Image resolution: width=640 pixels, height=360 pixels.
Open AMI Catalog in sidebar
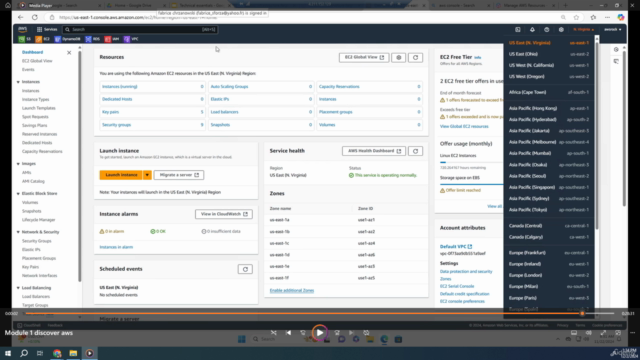point(33,181)
